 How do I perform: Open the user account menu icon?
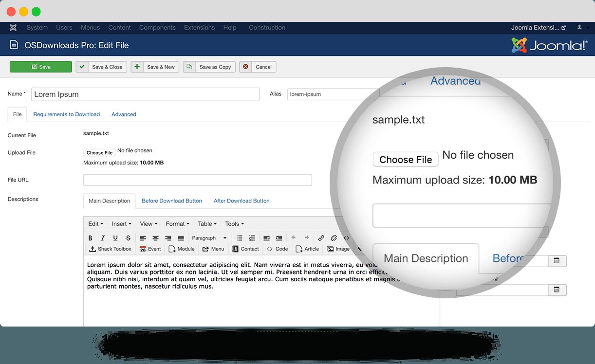(x=580, y=28)
